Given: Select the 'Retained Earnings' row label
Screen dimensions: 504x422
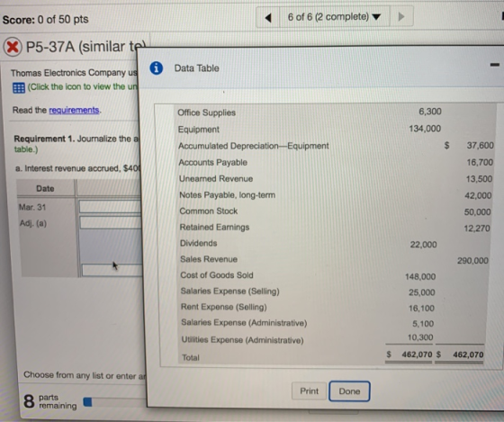Looking at the screenshot, I should pos(214,228).
